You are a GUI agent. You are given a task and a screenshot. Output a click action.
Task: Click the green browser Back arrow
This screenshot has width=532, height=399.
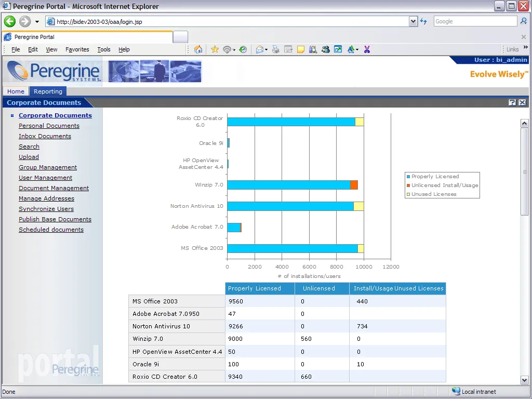[10, 21]
